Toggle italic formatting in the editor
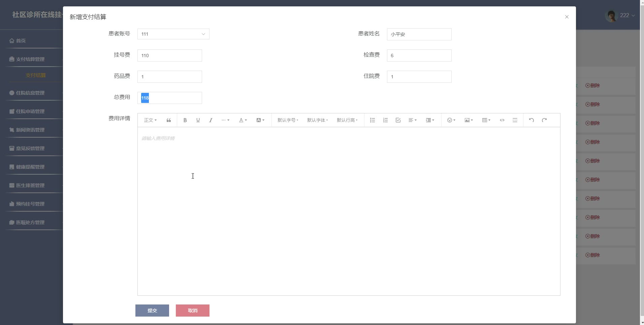The image size is (644, 325). pyautogui.click(x=211, y=120)
